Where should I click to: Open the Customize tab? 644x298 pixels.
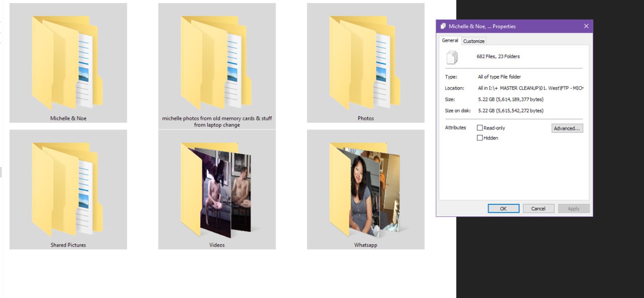473,41
